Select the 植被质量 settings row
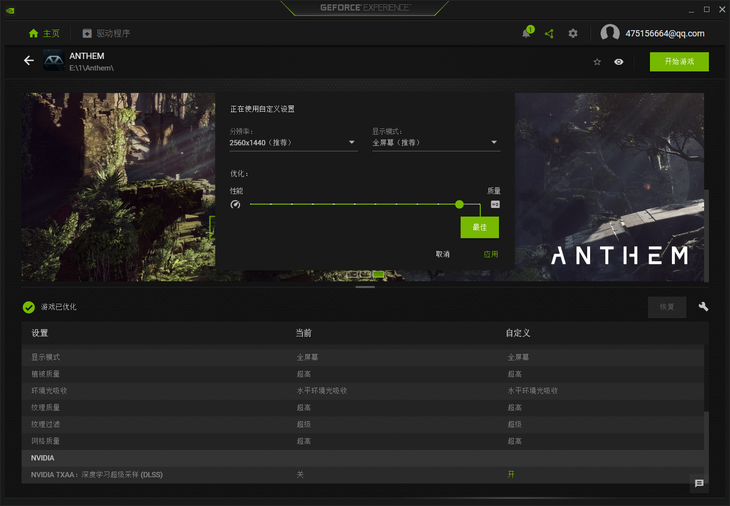This screenshot has width=730, height=506. [x=363, y=374]
